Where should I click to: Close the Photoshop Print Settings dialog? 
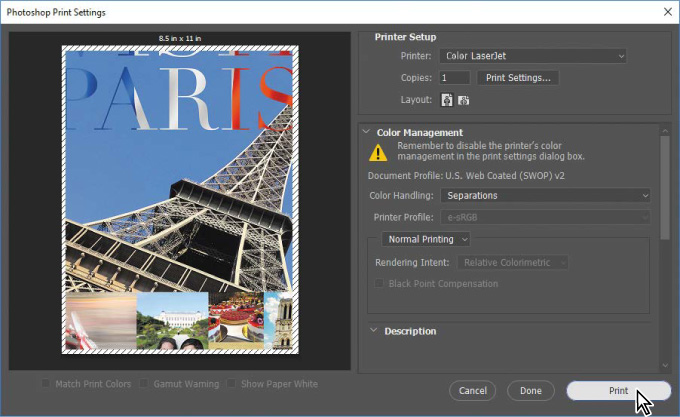667,12
